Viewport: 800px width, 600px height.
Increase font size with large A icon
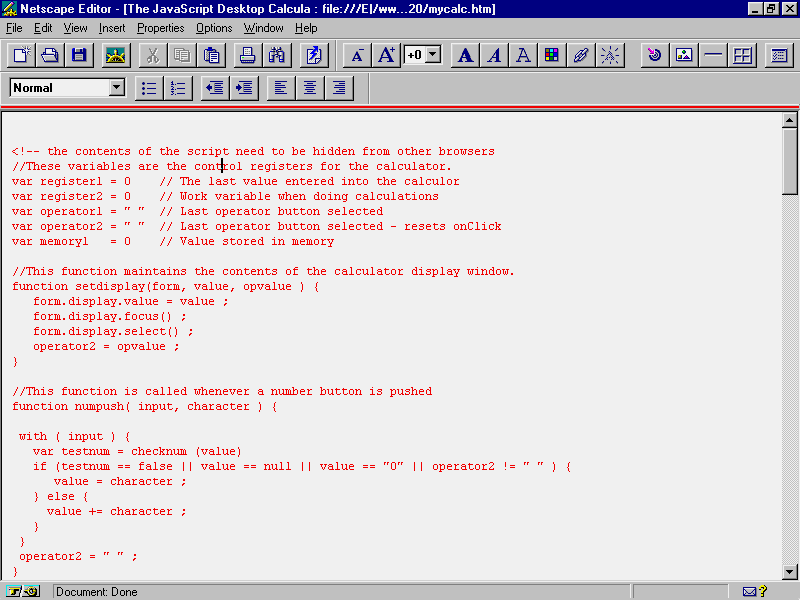pos(386,55)
